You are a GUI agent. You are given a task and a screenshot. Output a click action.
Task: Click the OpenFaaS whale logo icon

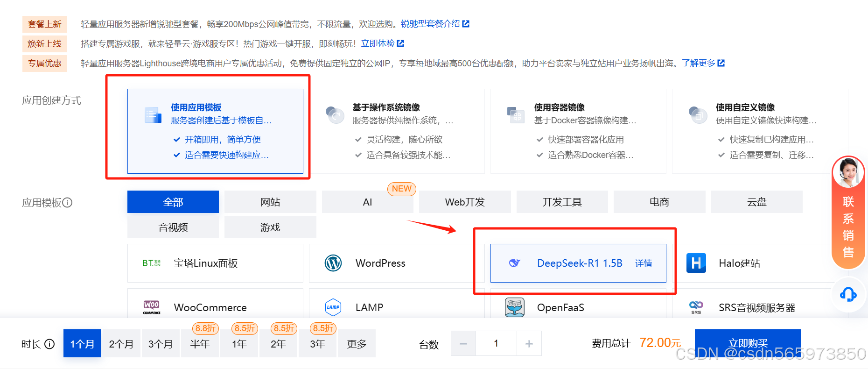tap(515, 307)
